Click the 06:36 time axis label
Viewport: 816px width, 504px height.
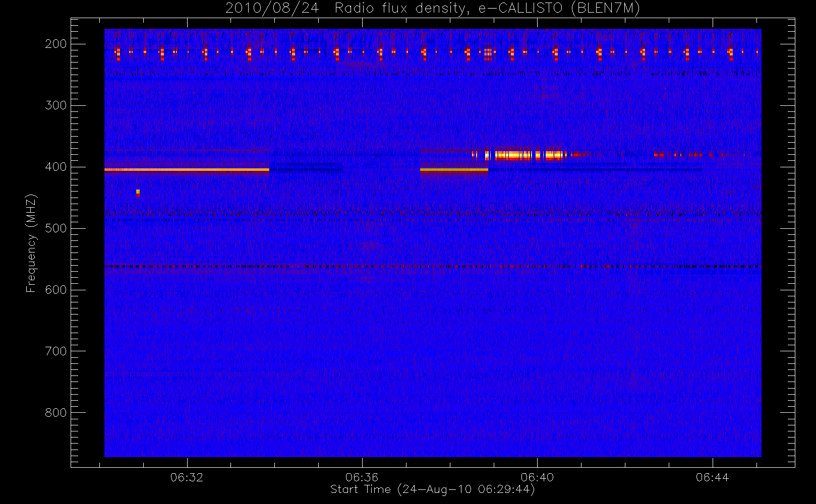point(362,477)
